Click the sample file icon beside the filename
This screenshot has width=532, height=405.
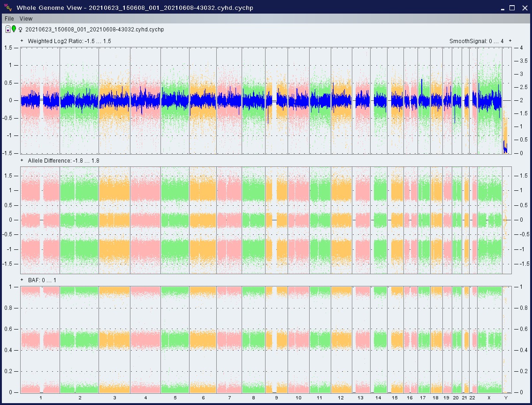coord(8,30)
